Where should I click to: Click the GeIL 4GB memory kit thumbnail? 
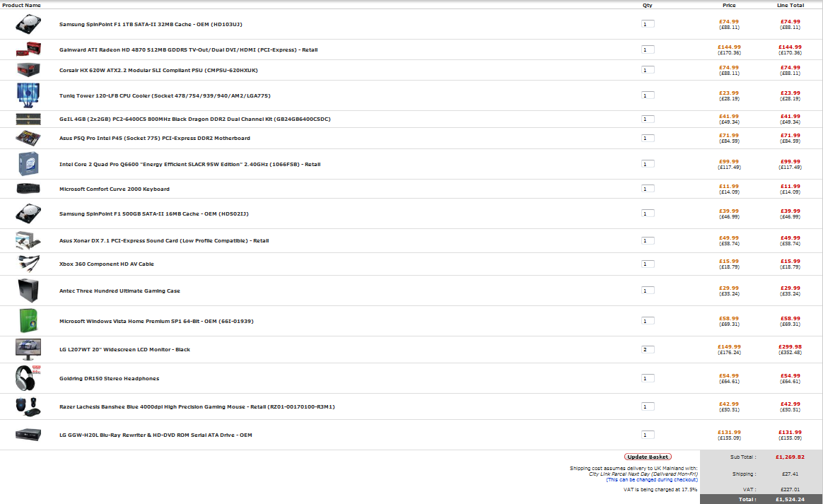point(28,119)
